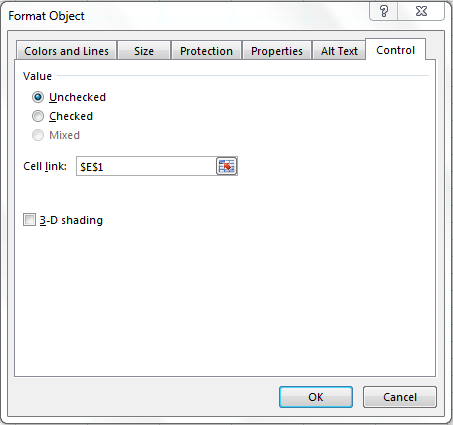Click into the Cell link field

coord(146,166)
